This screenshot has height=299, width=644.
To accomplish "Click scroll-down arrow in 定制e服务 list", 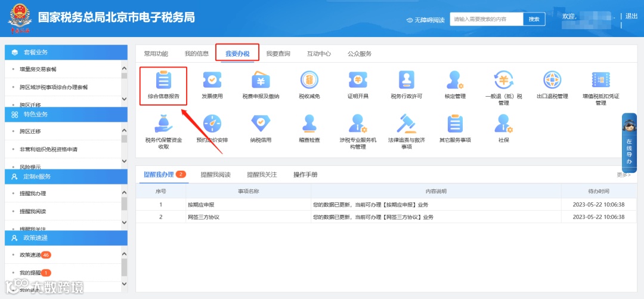I will pos(125,223).
